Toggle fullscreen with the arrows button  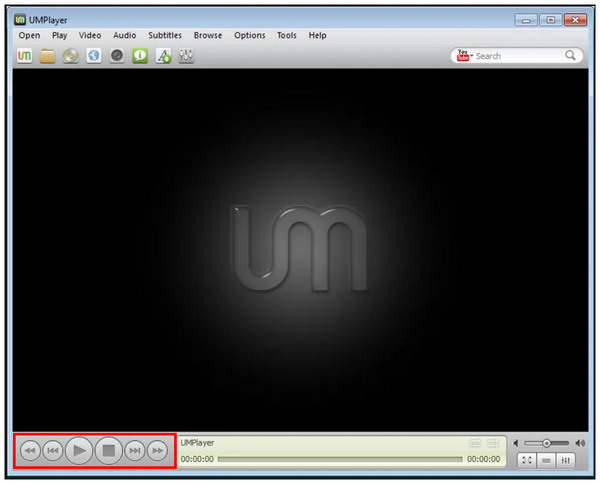pyautogui.click(x=527, y=460)
